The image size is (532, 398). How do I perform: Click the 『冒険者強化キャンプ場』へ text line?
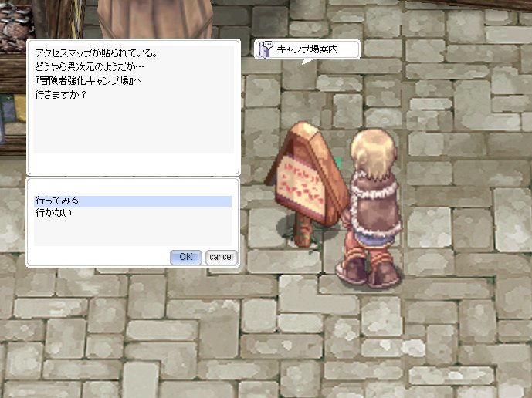[x=88, y=81]
